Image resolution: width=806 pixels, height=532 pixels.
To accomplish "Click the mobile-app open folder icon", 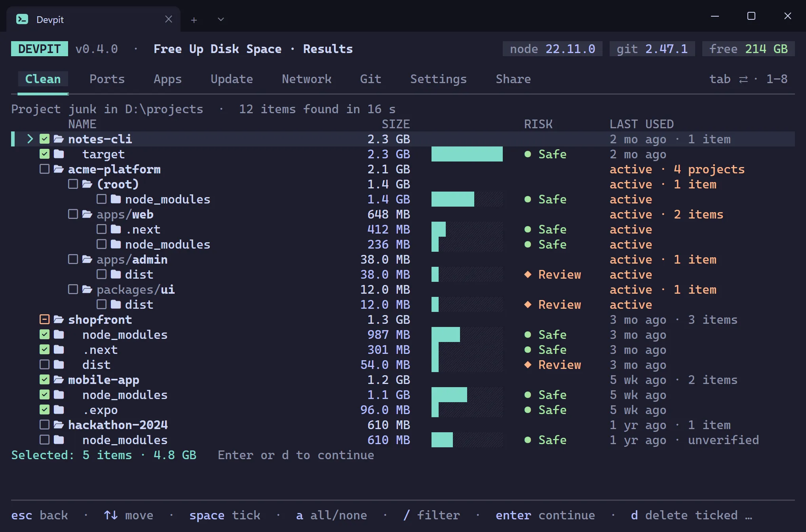I will point(59,380).
